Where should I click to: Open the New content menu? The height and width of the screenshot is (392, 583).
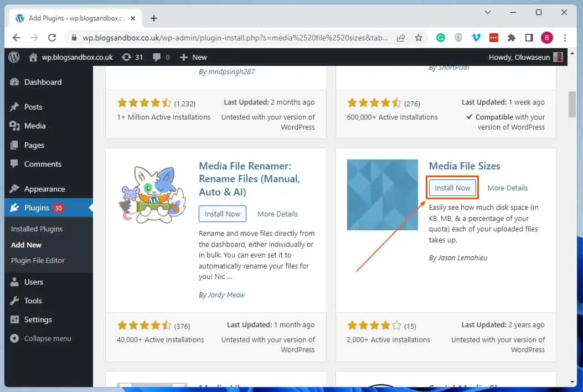[193, 57]
